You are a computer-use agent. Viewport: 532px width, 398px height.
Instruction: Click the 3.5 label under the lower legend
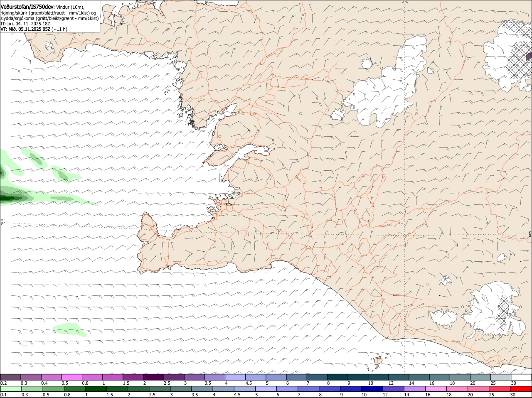195,395
